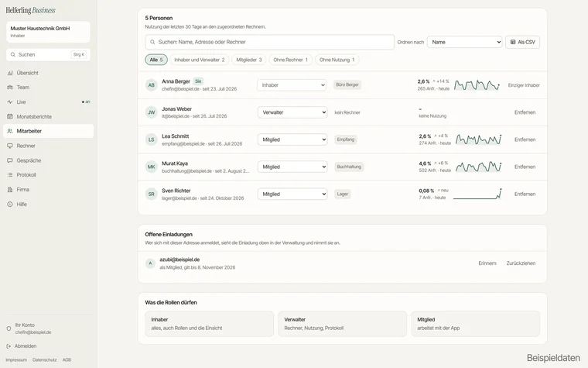Viewport: 588px width, 368px height.
Task: Select the Mitglieder 3 filter chip
Action: pyautogui.click(x=248, y=60)
